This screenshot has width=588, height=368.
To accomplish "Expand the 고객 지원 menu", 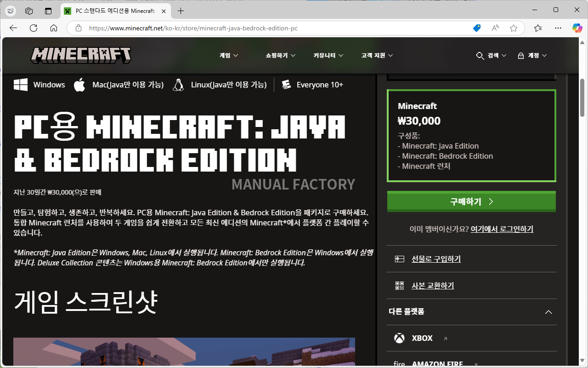I will click(377, 56).
